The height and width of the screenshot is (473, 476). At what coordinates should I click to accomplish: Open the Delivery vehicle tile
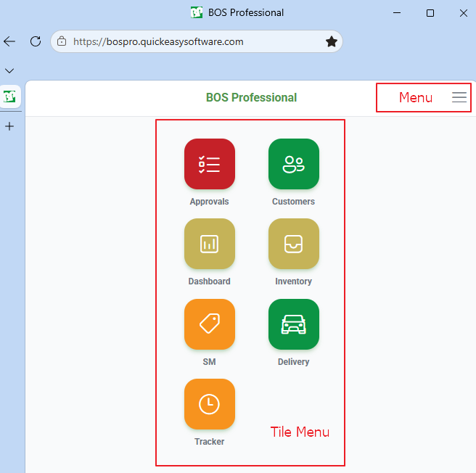[294, 324]
